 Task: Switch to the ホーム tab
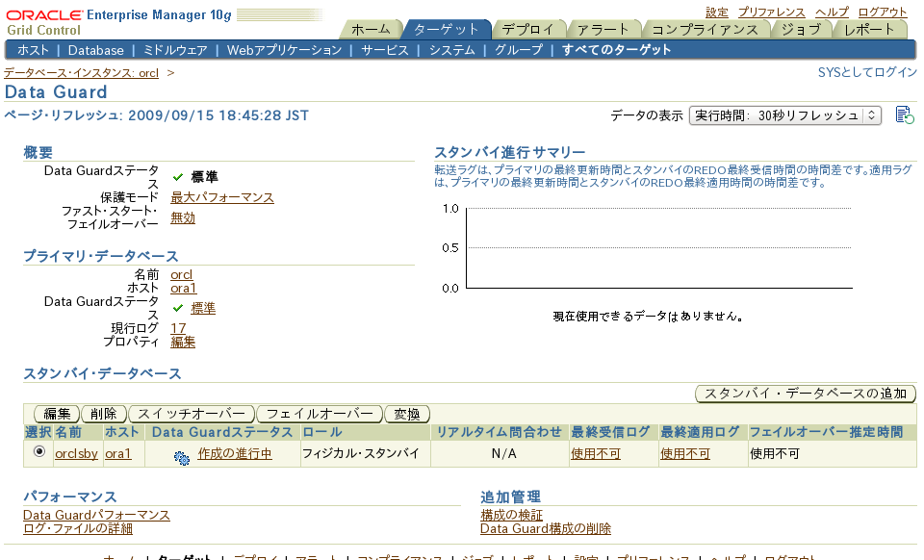(x=371, y=29)
